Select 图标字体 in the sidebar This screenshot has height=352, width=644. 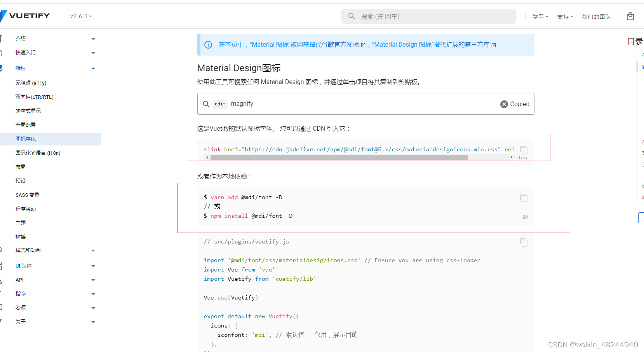click(25, 139)
